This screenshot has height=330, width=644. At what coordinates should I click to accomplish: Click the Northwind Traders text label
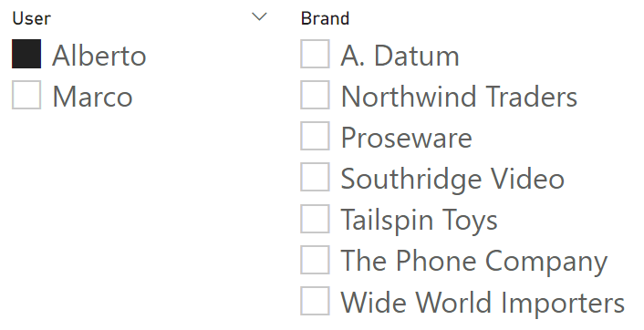[x=459, y=97]
